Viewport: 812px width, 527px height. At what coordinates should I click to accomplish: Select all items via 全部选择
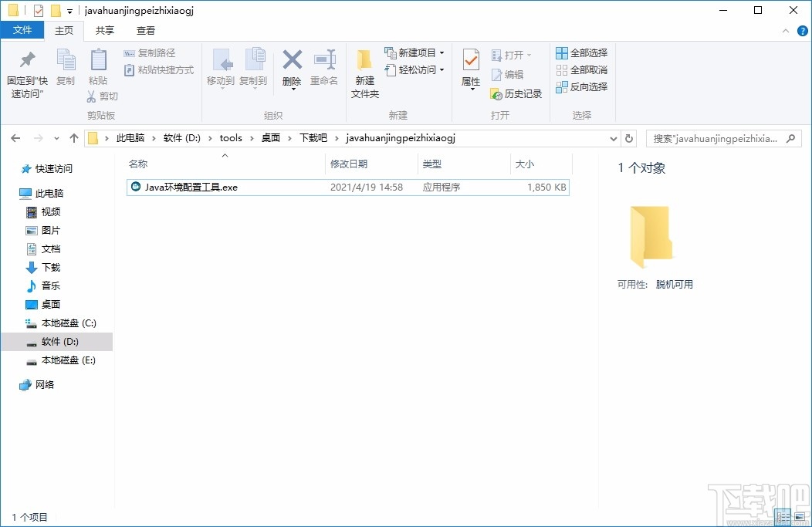click(x=580, y=52)
